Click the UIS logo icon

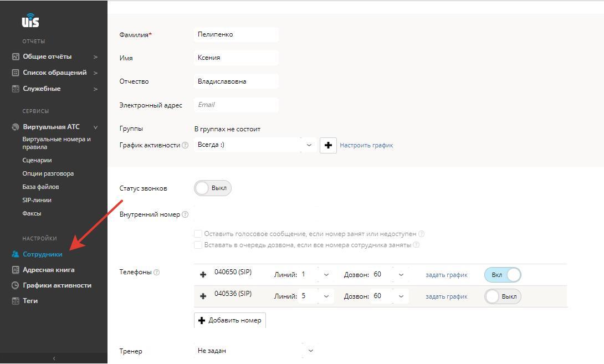pyautogui.click(x=30, y=21)
